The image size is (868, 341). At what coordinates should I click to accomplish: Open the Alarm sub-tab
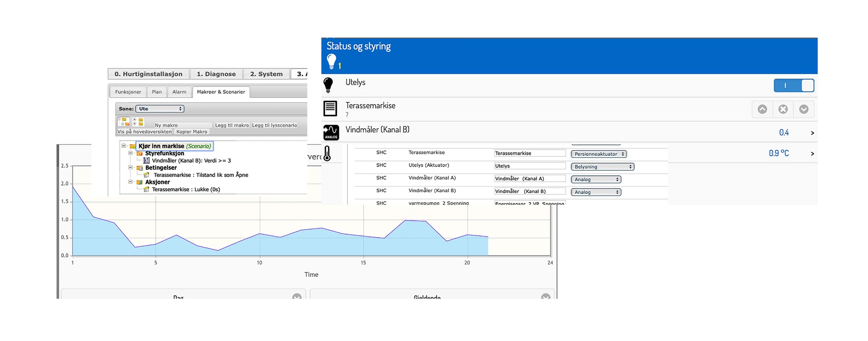[179, 92]
